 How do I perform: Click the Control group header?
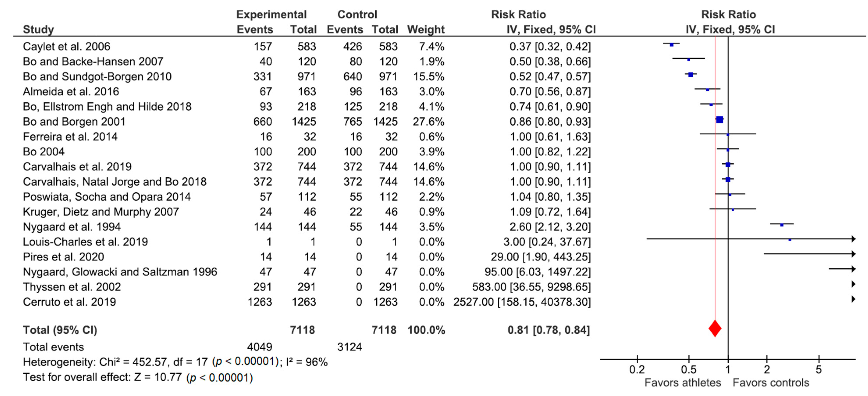click(x=357, y=14)
